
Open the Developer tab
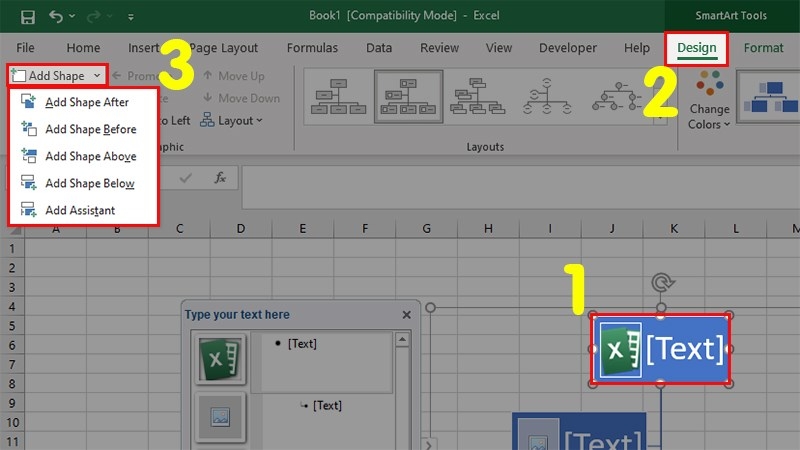pyautogui.click(x=568, y=48)
